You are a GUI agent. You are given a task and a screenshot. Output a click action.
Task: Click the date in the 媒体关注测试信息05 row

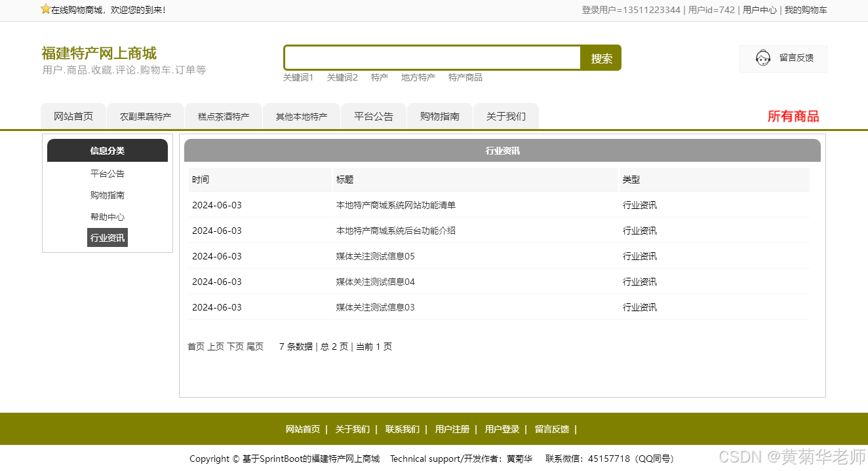[x=217, y=256]
